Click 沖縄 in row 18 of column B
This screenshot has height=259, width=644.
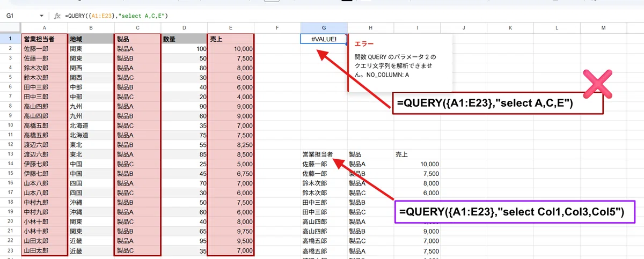tap(91, 203)
